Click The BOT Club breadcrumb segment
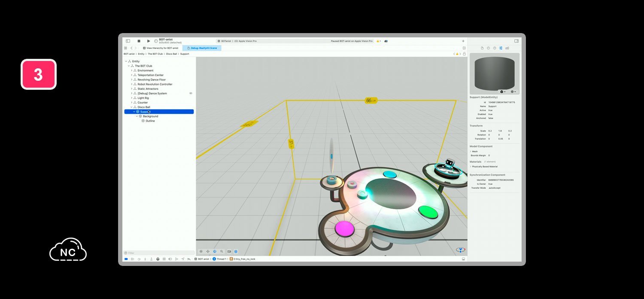The image size is (644, 299). 155,54
